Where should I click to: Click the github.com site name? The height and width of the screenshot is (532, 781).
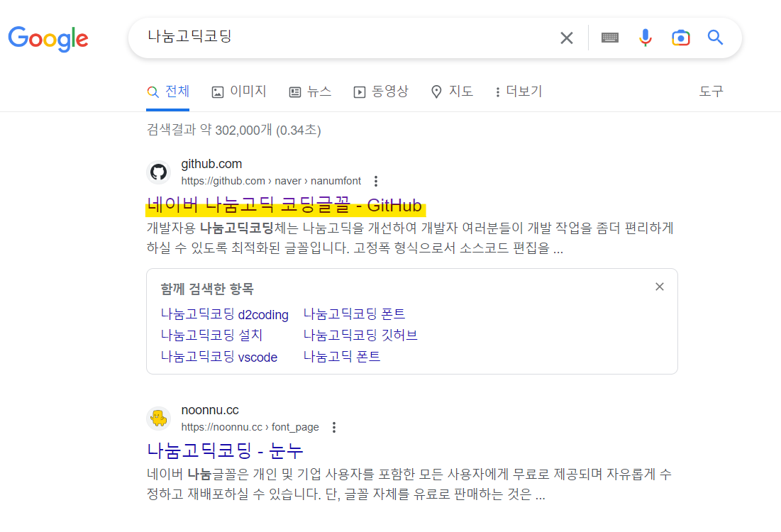click(211, 164)
